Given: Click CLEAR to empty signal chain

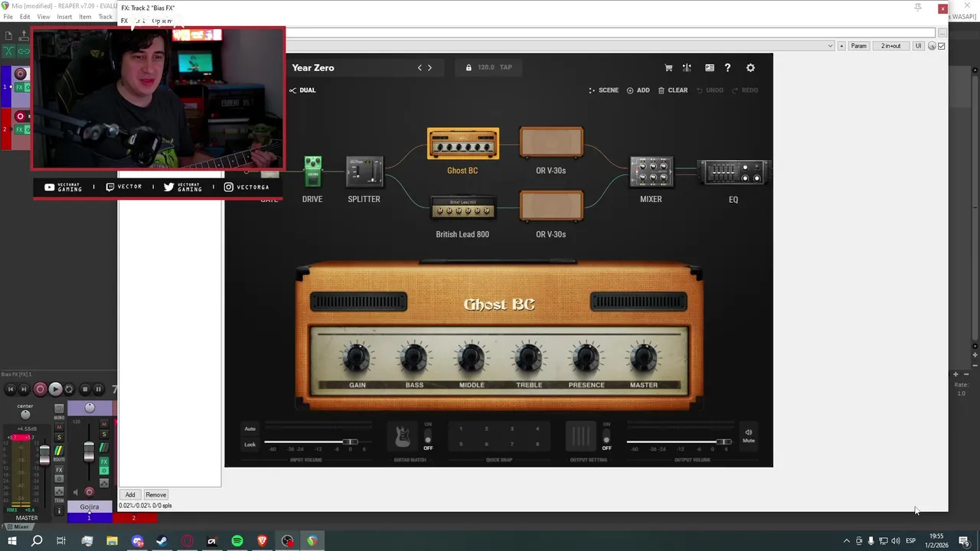Looking at the screenshot, I should point(673,90).
